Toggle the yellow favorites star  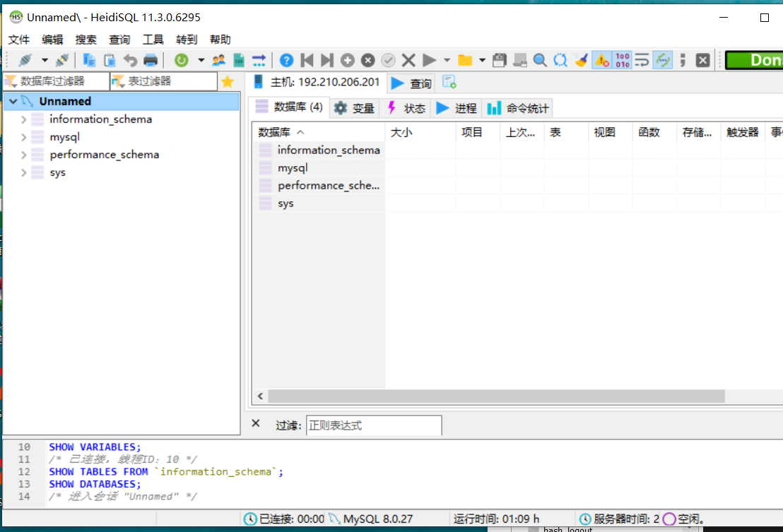[x=228, y=81]
